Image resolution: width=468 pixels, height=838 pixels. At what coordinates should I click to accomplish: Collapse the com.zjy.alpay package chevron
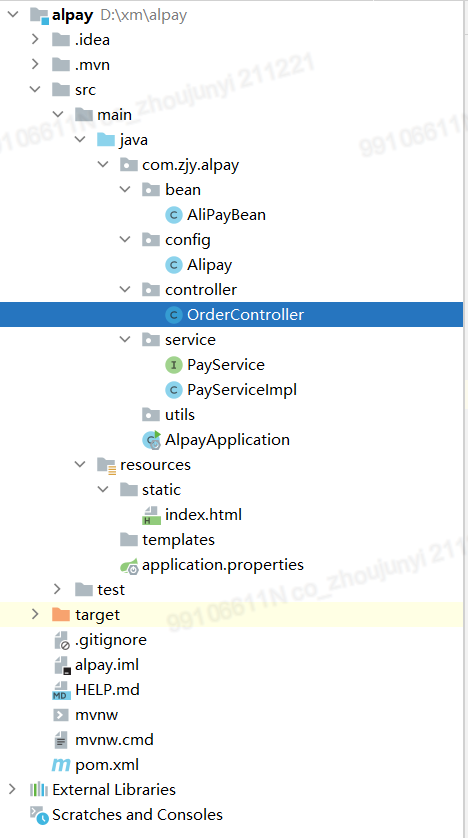point(103,165)
